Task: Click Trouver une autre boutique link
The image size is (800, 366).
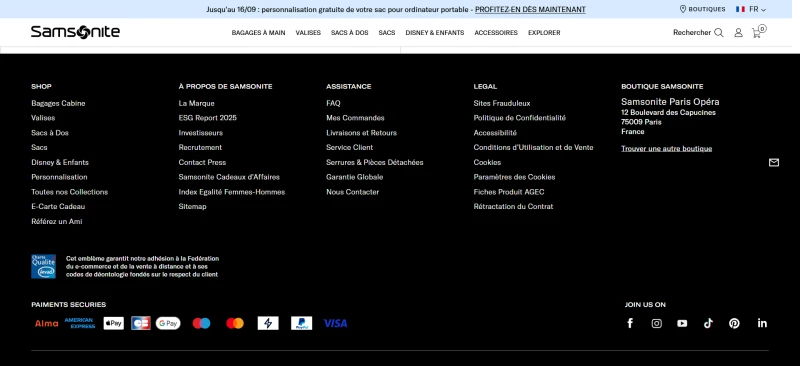Action: [666, 149]
